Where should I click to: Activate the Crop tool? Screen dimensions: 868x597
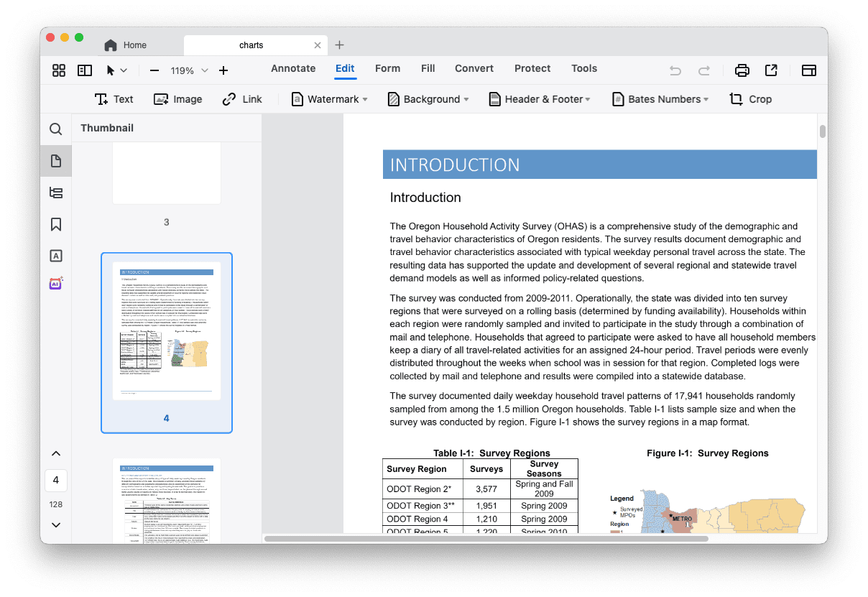point(750,99)
